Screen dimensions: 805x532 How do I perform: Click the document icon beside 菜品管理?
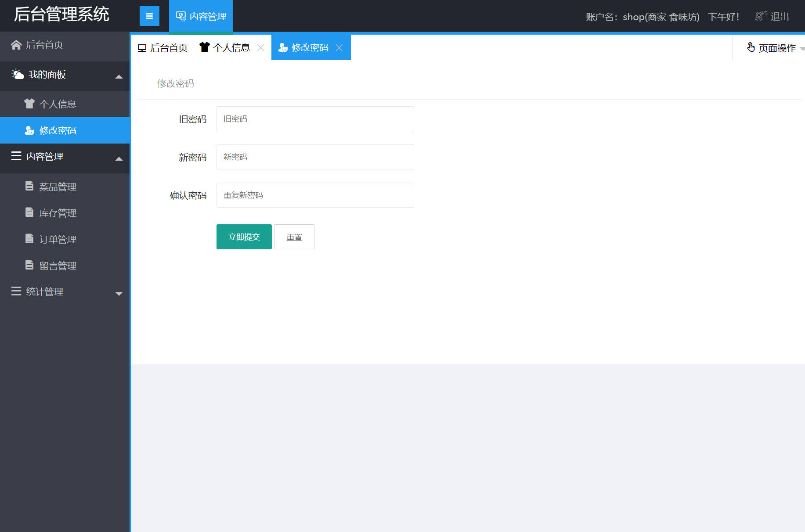(29, 186)
